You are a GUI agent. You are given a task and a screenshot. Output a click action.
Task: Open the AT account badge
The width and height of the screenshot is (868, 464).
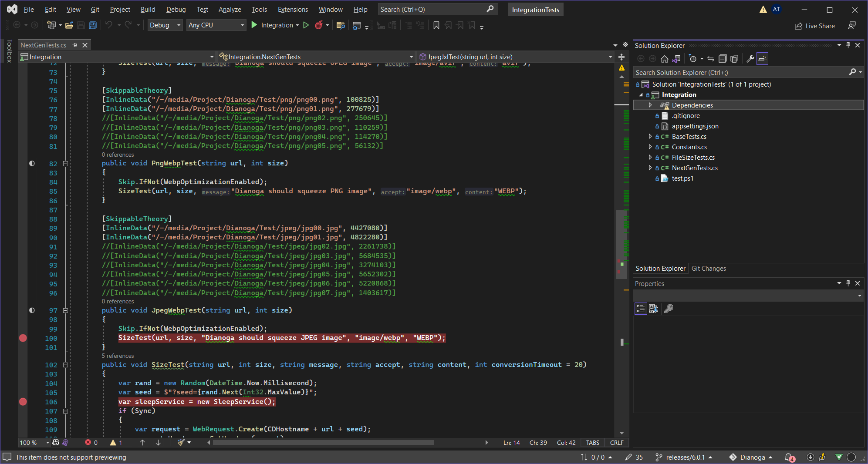(777, 9)
